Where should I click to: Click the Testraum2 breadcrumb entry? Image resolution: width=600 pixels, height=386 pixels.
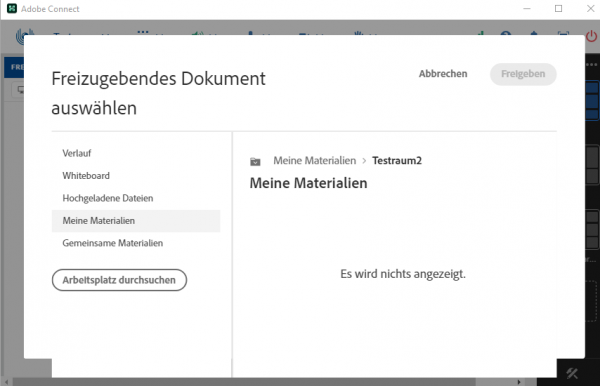point(397,161)
